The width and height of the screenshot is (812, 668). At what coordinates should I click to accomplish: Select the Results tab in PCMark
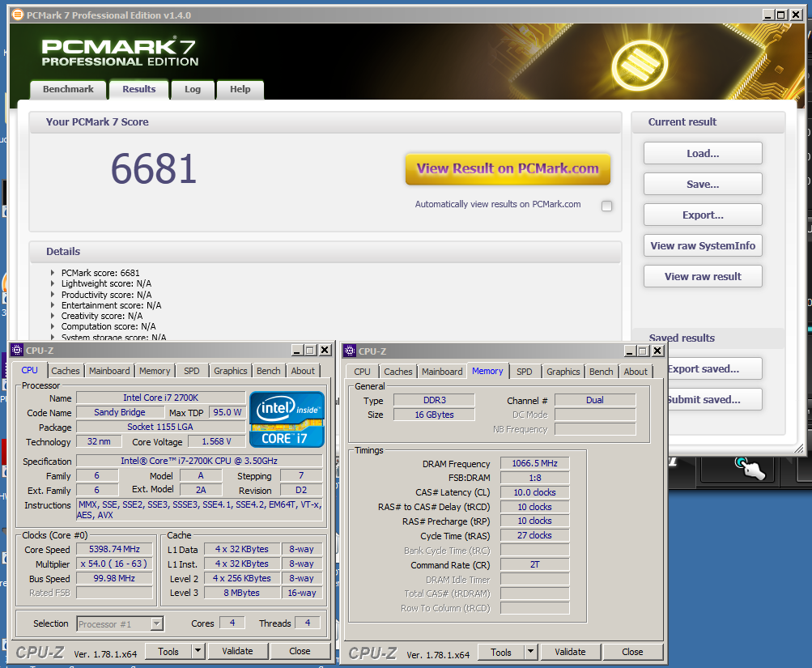pos(138,89)
